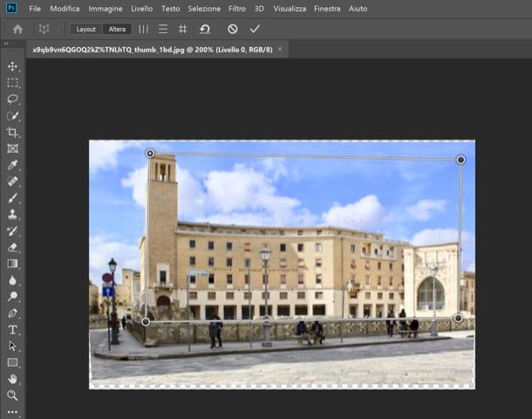The image size is (532, 419).
Task: Select the Hand tool
Action: click(12, 379)
